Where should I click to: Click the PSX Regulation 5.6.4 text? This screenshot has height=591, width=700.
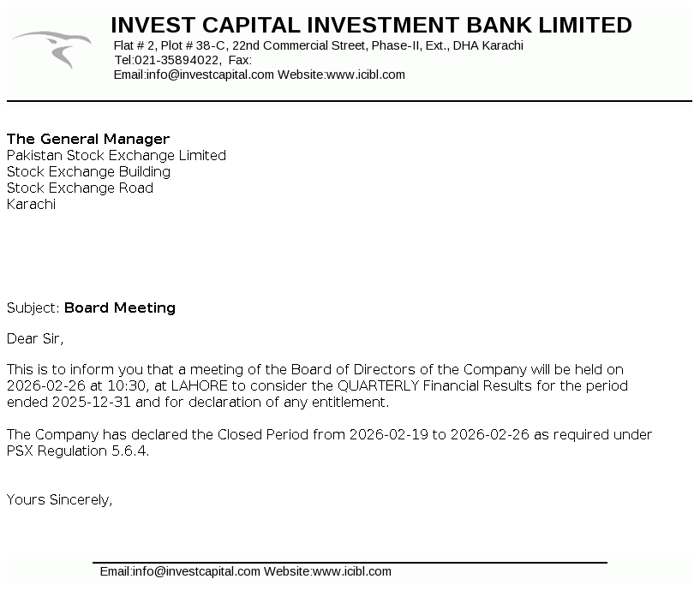[78, 451]
